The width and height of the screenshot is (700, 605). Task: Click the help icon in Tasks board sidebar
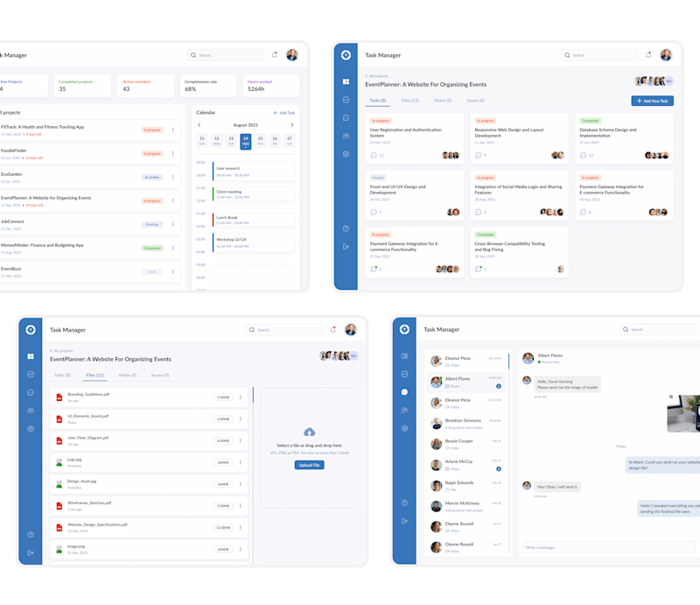[346, 229]
